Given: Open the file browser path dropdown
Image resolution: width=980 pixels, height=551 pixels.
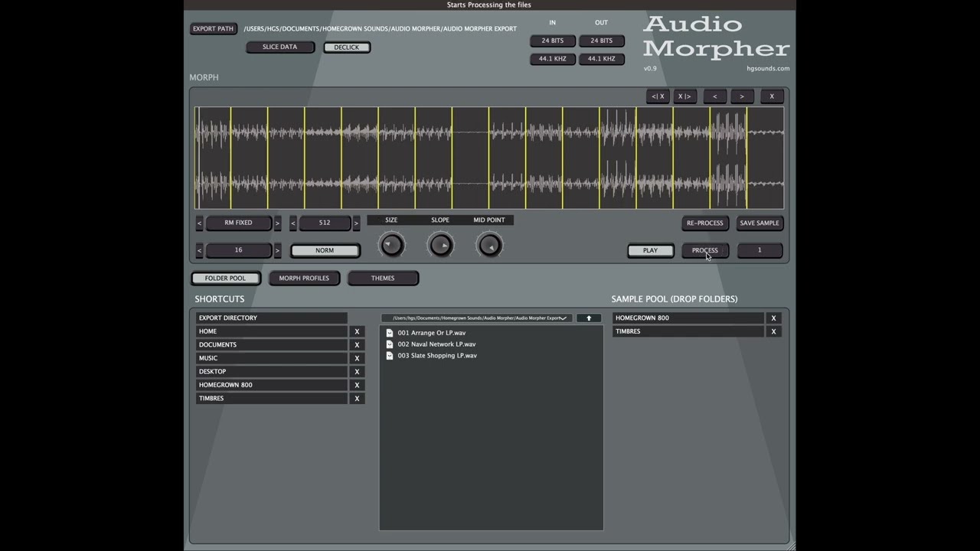Looking at the screenshot, I should (476, 318).
